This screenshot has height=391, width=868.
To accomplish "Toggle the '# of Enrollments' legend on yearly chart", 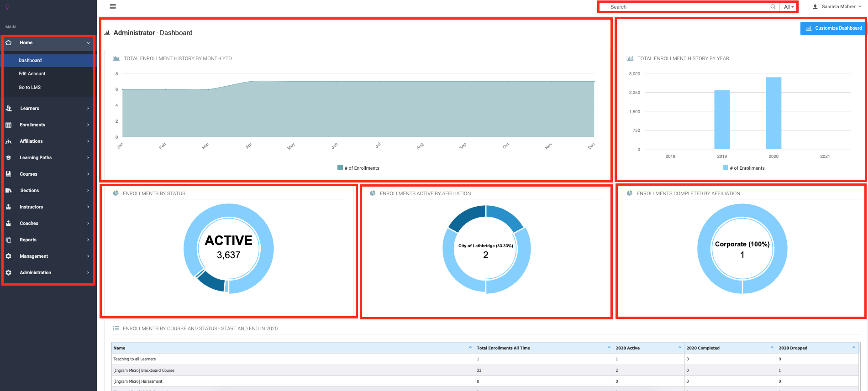I will (743, 168).
